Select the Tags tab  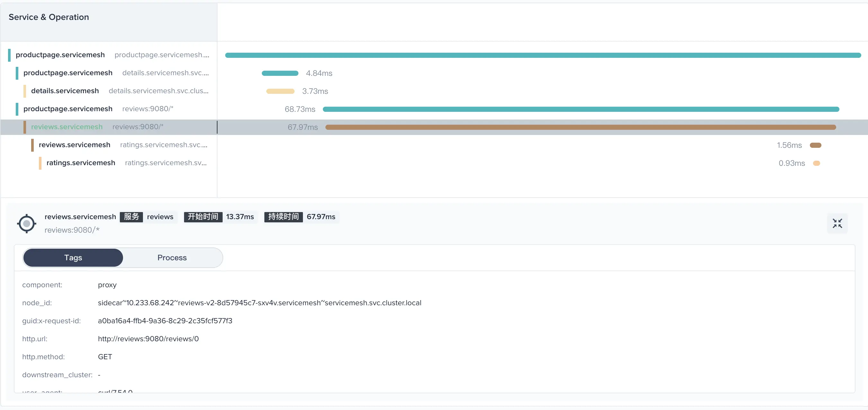pyautogui.click(x=73, y=258)
